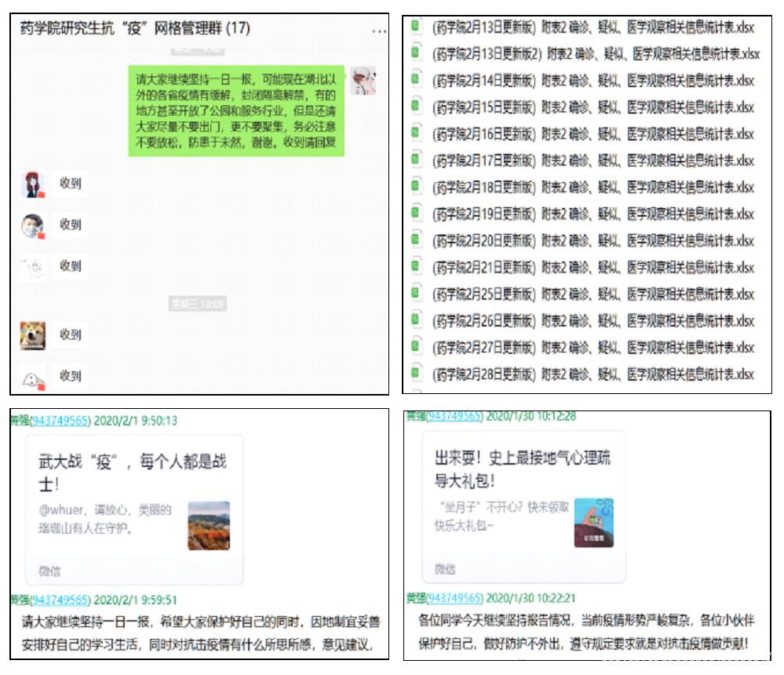Open the group chat more options (…) menu
The image size is (784, 675).
(x=378, y=31)
